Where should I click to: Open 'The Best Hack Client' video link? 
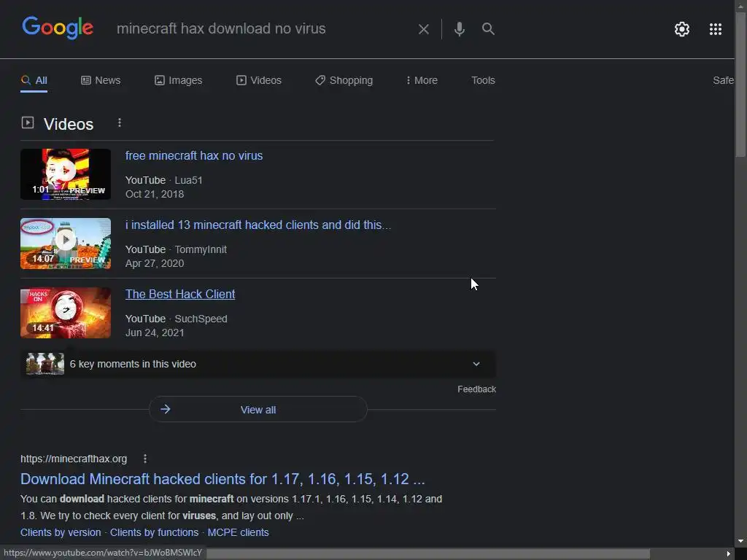(x=180, y=295)
